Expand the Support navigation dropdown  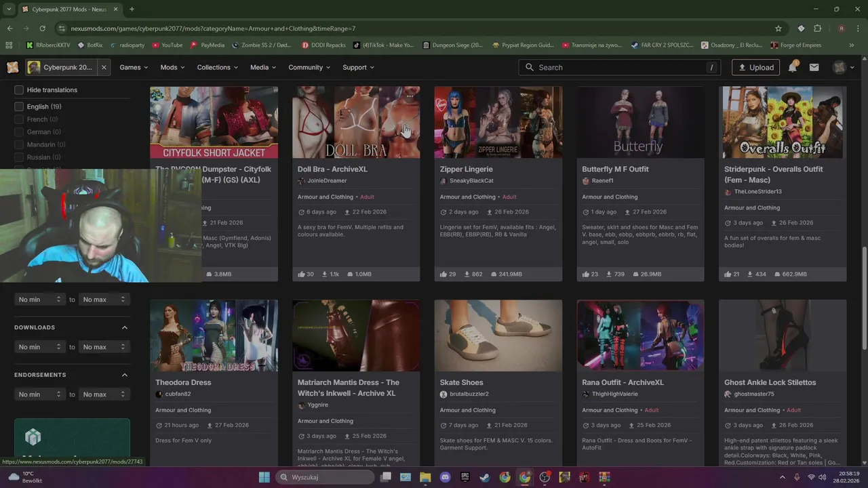359,67
